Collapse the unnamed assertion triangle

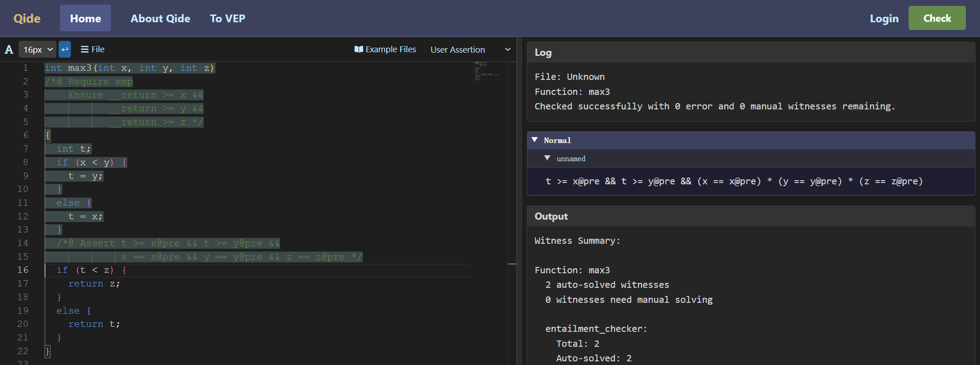click(547, 158)
